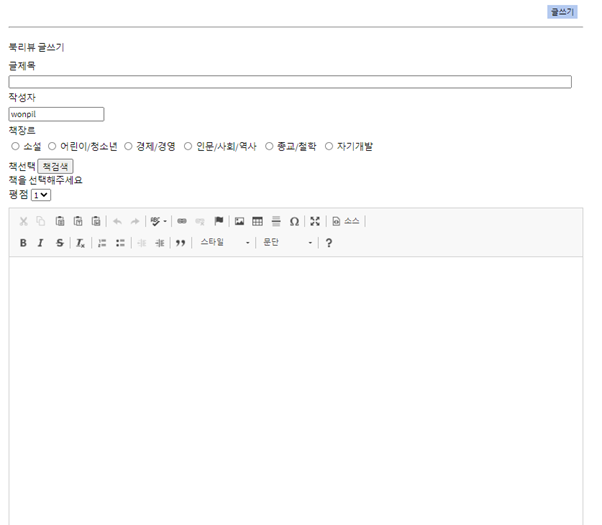The width and height of the screenshot is (602, 525).
Task: Select the 경제/경영 genre radio button
Action: pos(128,146)
